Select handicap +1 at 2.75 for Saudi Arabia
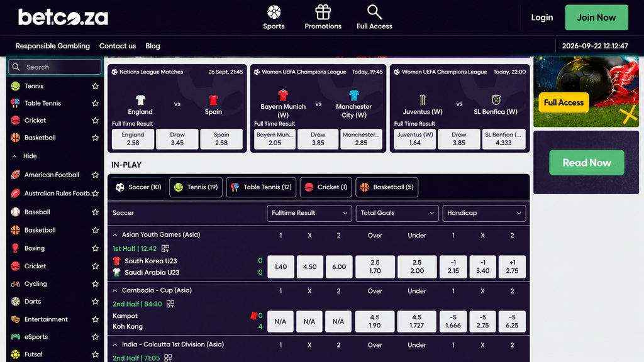 click(512, 266)
